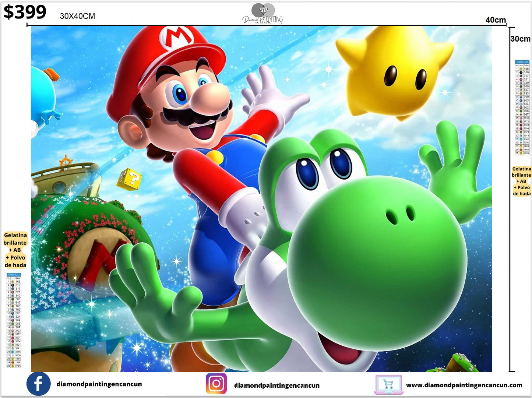Click the diamondpaintingencancun text beside Facebook
Screen dimensions: 532x398
click(99, 384)
